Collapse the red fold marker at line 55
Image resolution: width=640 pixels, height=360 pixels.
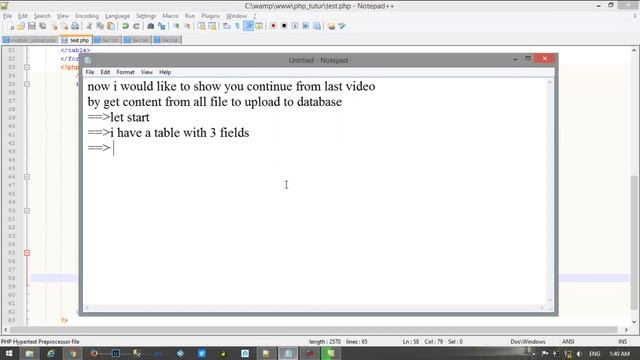click(27, 253)
